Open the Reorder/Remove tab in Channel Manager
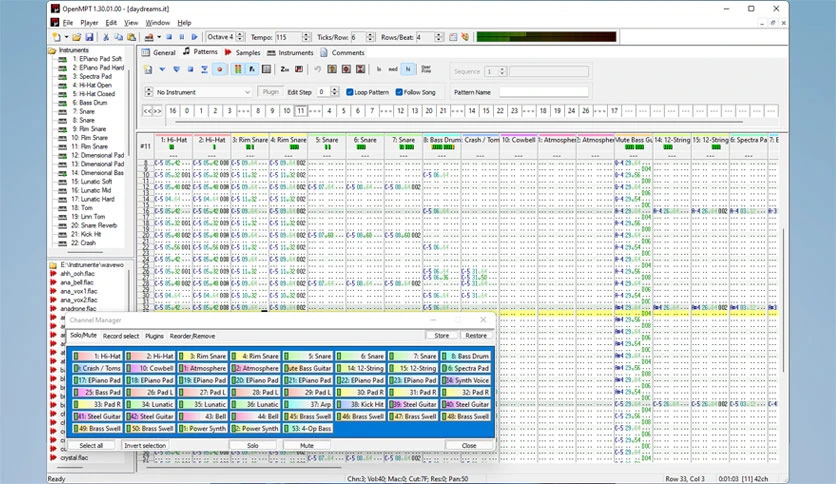 point(192,336)
